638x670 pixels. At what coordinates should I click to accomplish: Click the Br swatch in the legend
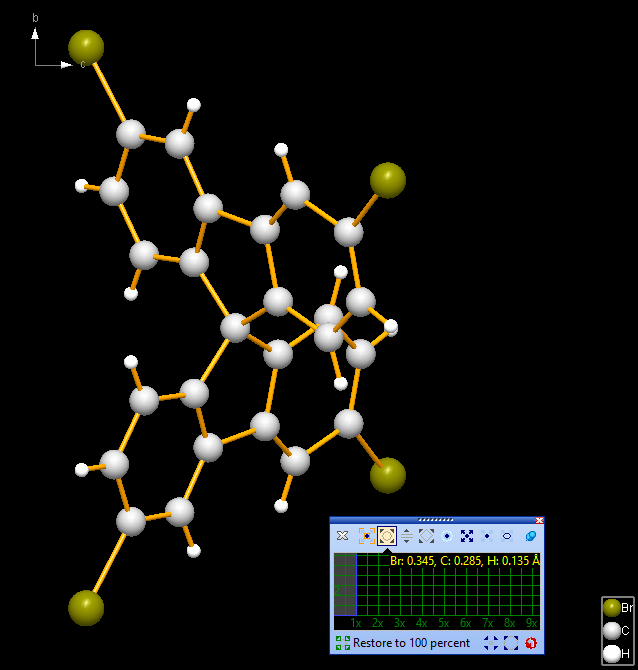(611, 608)
